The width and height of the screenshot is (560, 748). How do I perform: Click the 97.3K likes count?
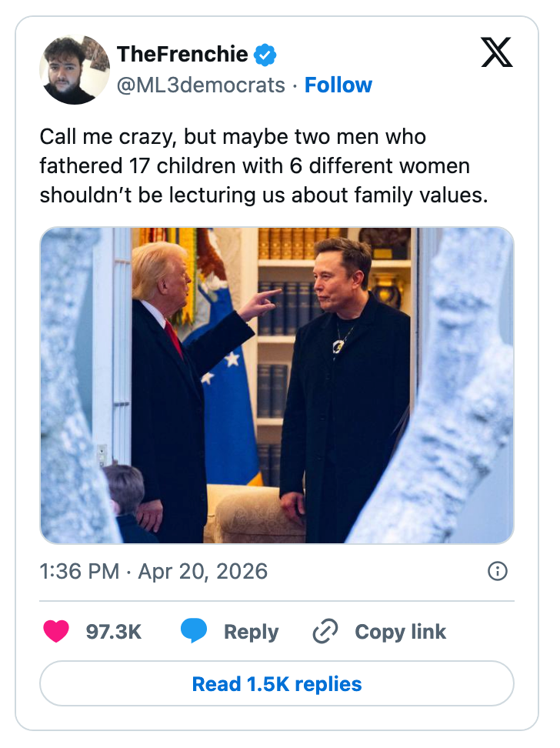[113, 632]
